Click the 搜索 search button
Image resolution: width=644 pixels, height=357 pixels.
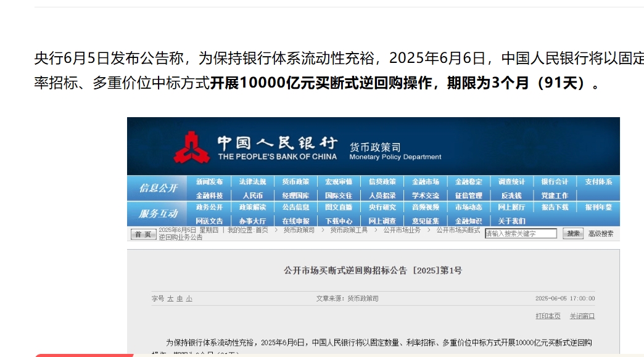point(573,234)
